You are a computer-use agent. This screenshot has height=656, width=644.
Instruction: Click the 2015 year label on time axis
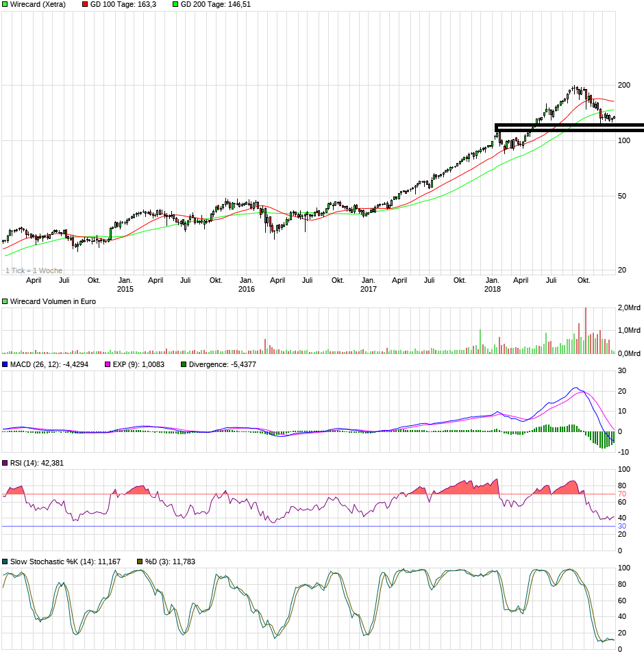(x=125, y=289)
